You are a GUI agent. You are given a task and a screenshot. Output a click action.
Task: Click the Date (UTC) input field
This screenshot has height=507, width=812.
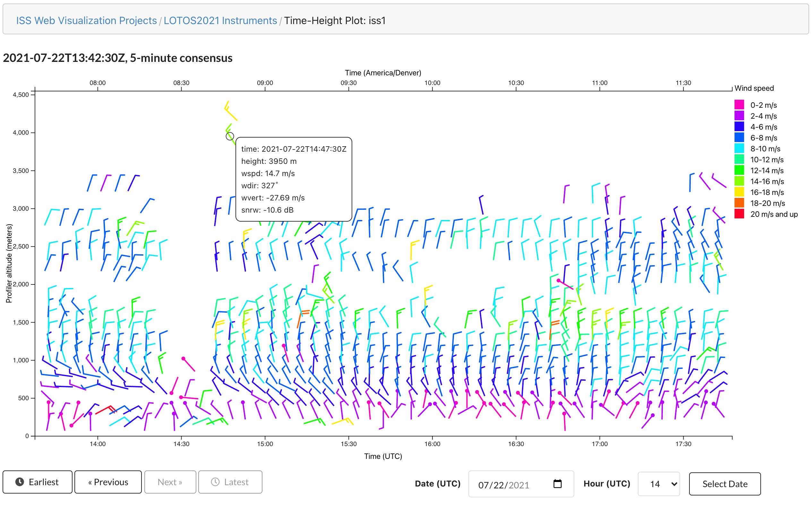(x=510, y=485)
